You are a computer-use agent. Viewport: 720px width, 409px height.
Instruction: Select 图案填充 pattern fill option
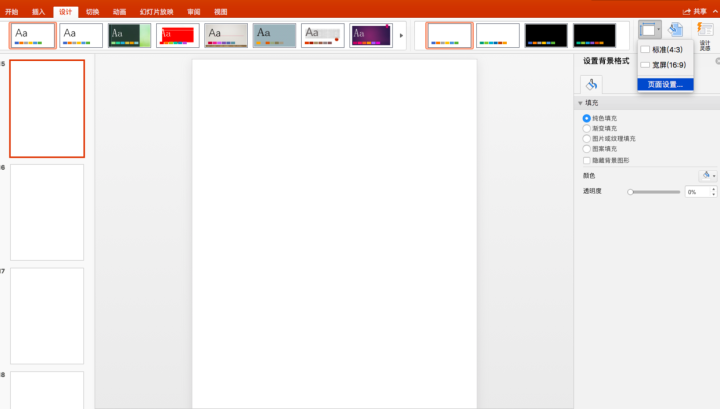click(x=586, y=149)
